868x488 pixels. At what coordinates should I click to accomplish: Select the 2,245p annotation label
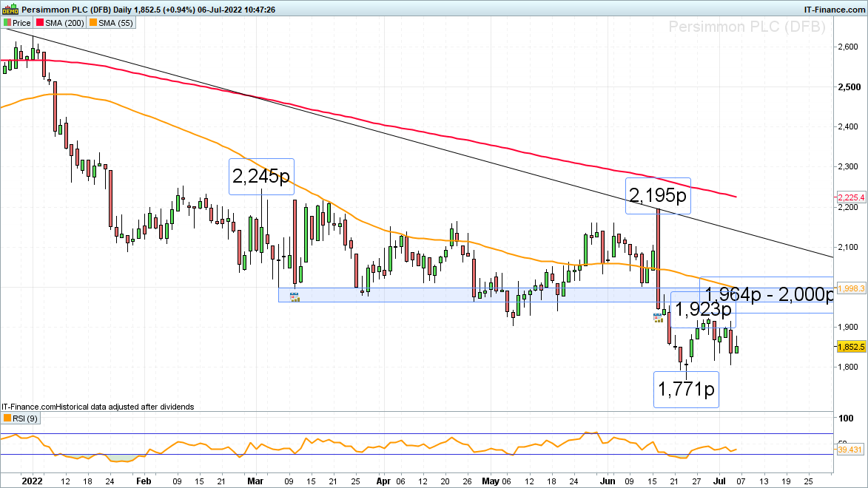(261, 177)
